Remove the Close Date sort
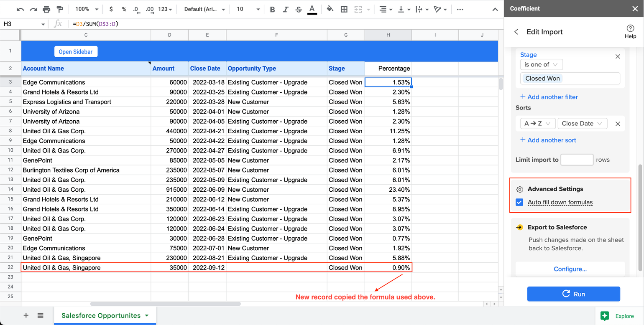 coord(618,124)
